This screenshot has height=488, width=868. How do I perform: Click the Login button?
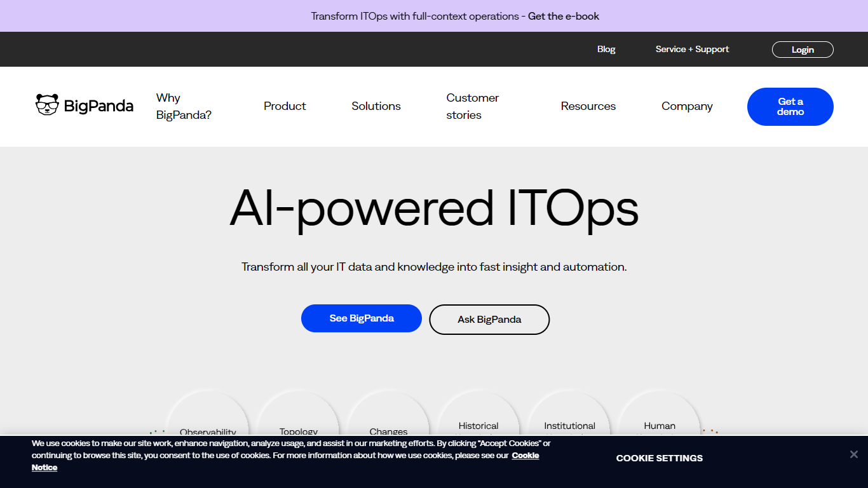click(x=803, y=50)
